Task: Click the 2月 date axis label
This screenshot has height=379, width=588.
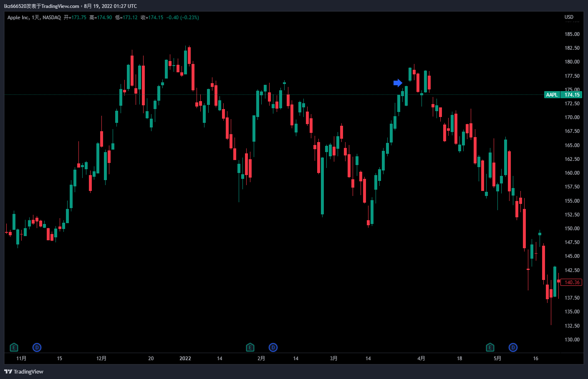Action: [261, 359]
